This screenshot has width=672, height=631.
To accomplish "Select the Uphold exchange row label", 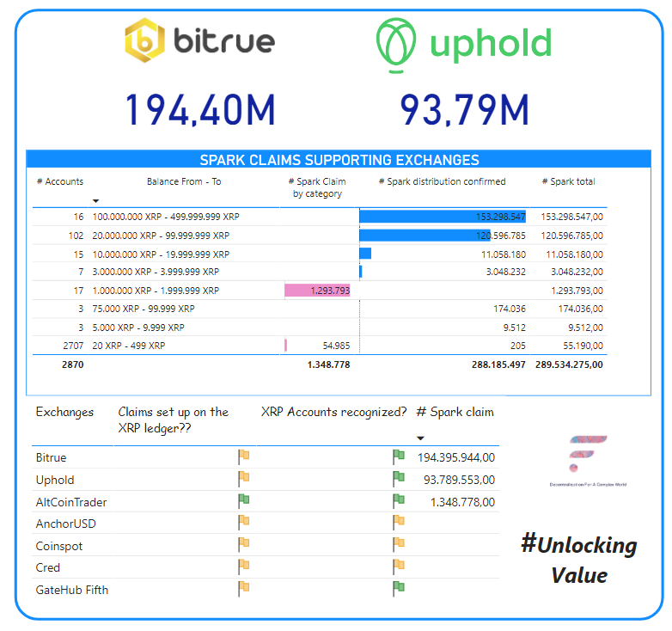I will [55, 480].
